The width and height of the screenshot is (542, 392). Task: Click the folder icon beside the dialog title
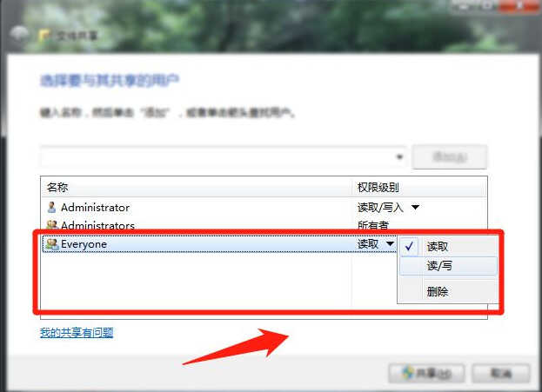(45, 36)
